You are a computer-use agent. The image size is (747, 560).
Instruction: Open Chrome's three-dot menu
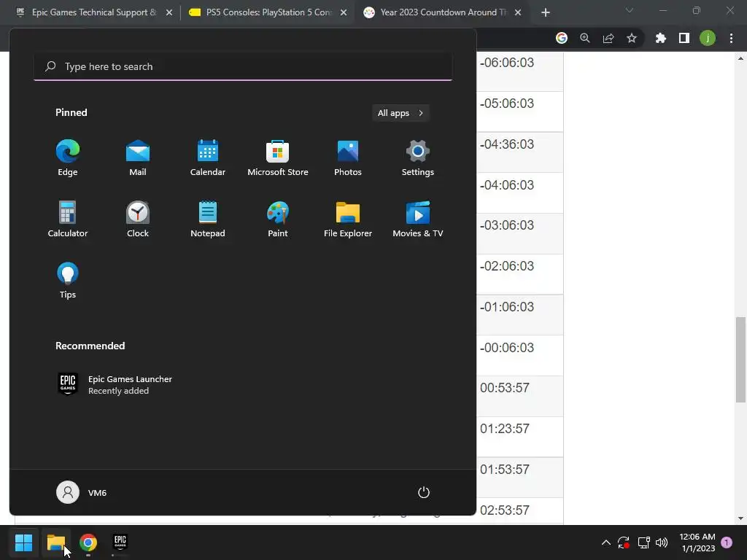point(731,38)
